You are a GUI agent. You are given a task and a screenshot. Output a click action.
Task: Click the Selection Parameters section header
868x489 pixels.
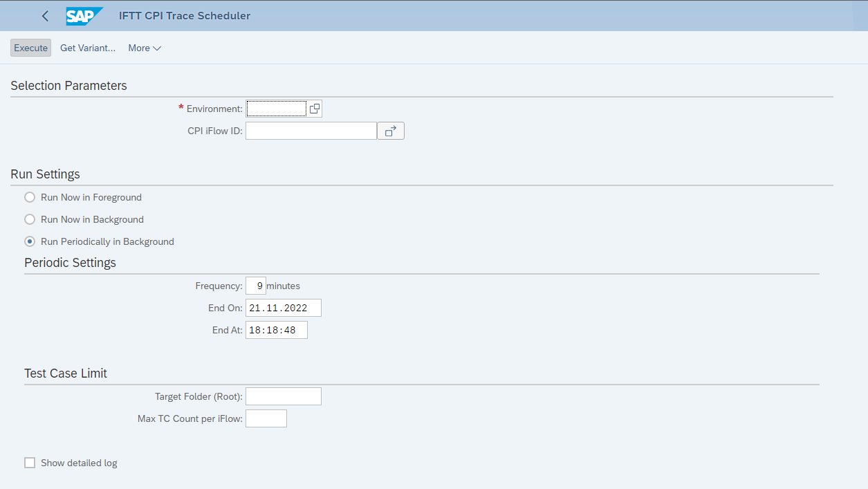68,85
